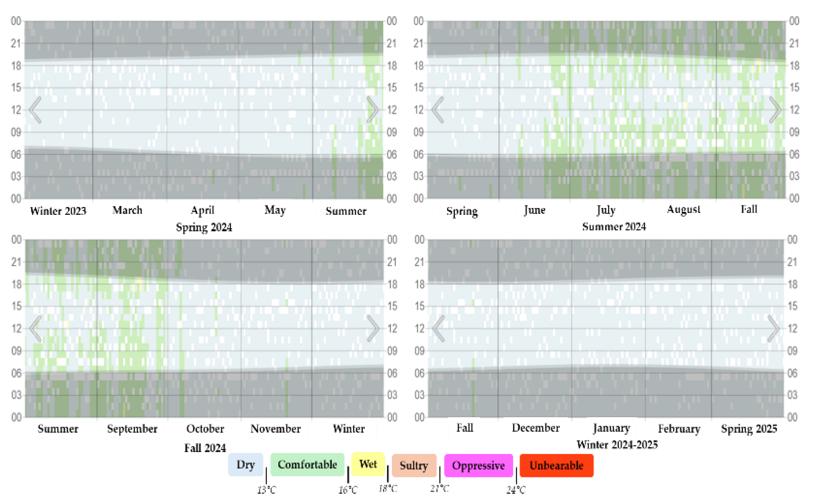Viewport: 816px width, 504px height.
Task: Click the left navigation arrow on Spring 2024 panel
Action: (34, 110)
